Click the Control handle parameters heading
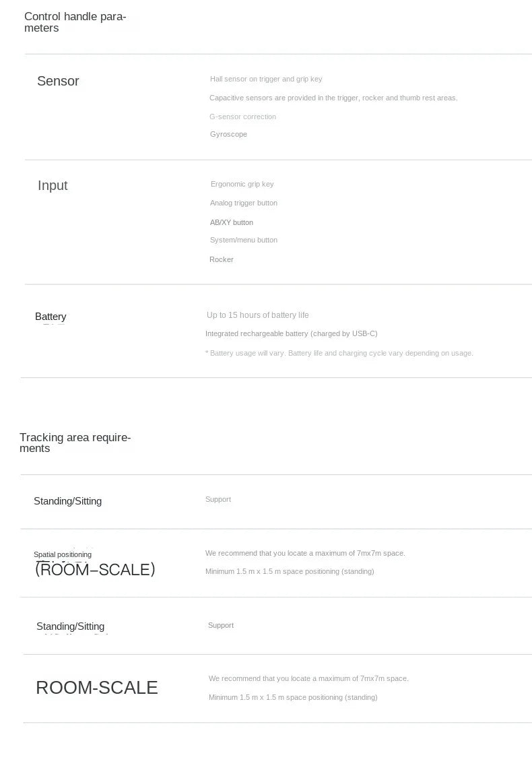Viewport: 532px width, 778px height. (75, 22)
